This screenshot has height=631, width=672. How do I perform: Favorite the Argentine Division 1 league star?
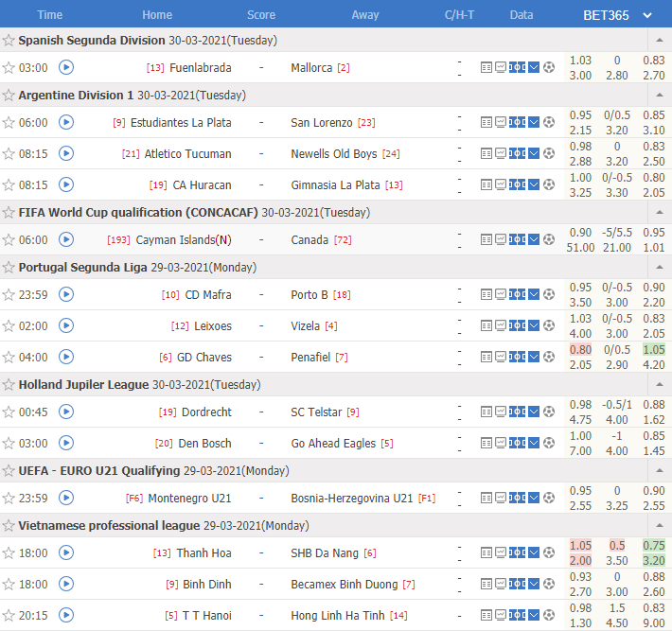click(9, 96)
